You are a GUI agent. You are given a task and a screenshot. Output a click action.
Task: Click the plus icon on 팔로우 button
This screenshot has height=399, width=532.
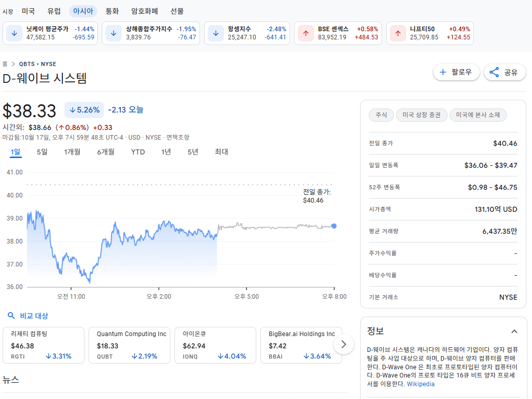pos(443,72)
